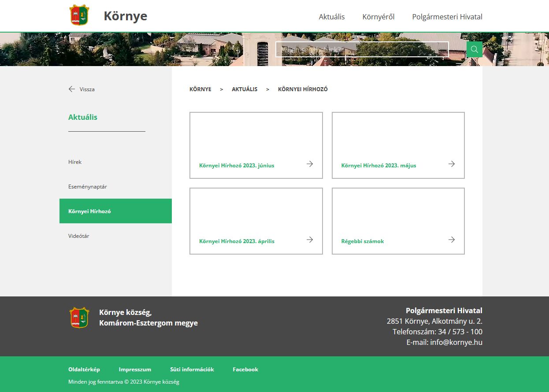Viewport: 549px width, 392px height.
Task: Open Környei Hírhozó 2023. június issue link
Action: coord(237,166)
